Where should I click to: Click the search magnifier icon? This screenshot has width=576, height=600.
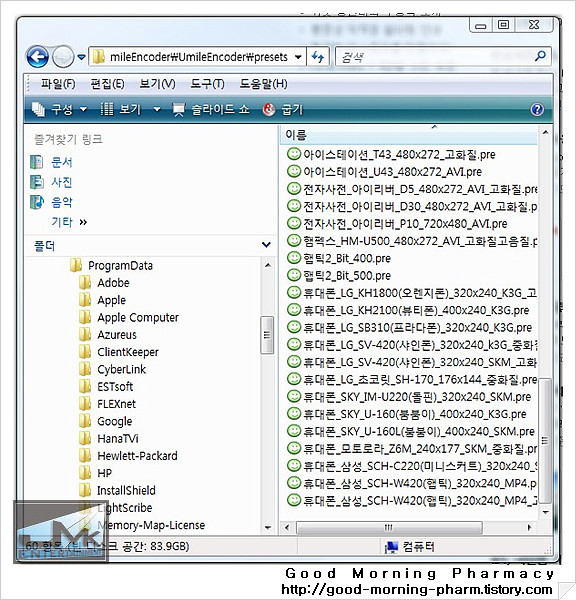click(540, 57)
